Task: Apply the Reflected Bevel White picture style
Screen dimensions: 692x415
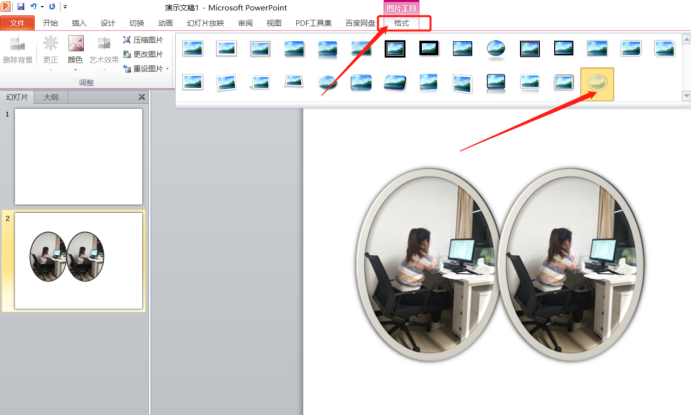Action: (x=530, y=83)
